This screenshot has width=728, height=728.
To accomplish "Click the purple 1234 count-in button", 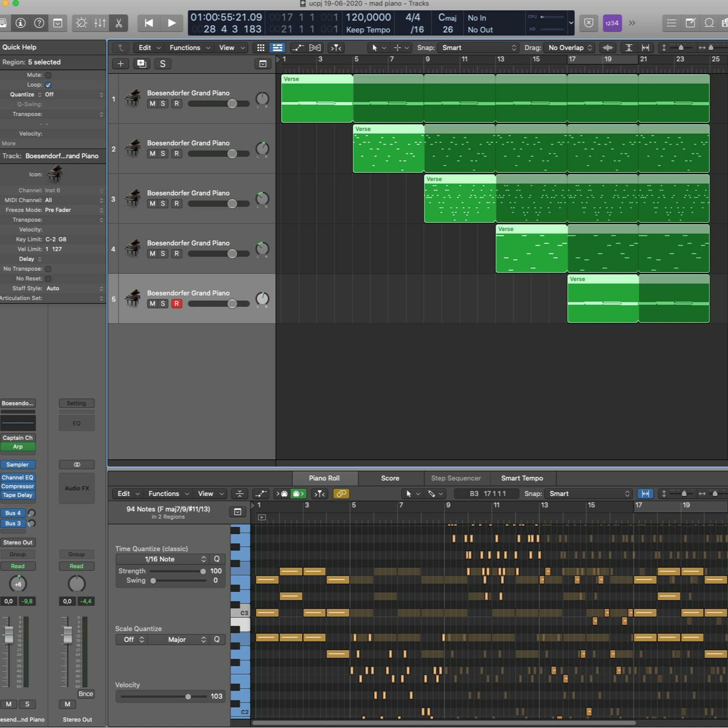I will pos(612,23).
